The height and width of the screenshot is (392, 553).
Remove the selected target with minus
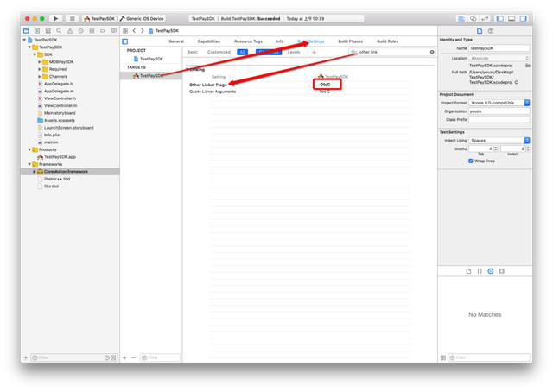134,357
